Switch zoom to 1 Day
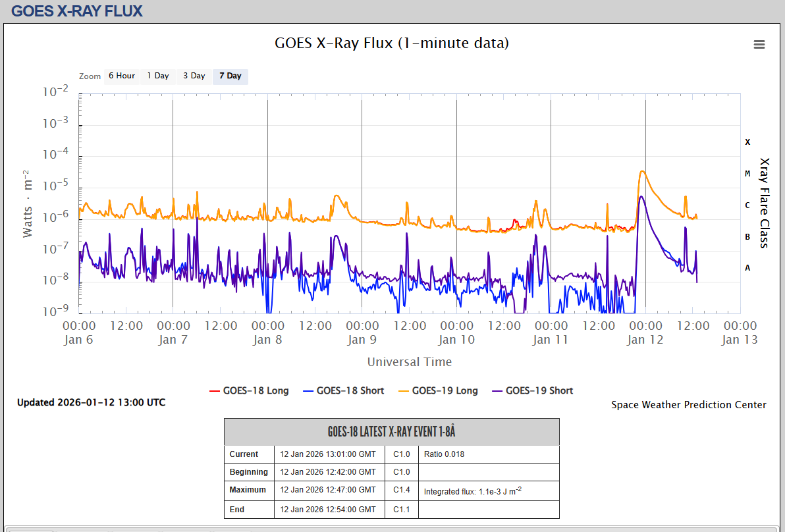785x532 pixels. [158, 76]
